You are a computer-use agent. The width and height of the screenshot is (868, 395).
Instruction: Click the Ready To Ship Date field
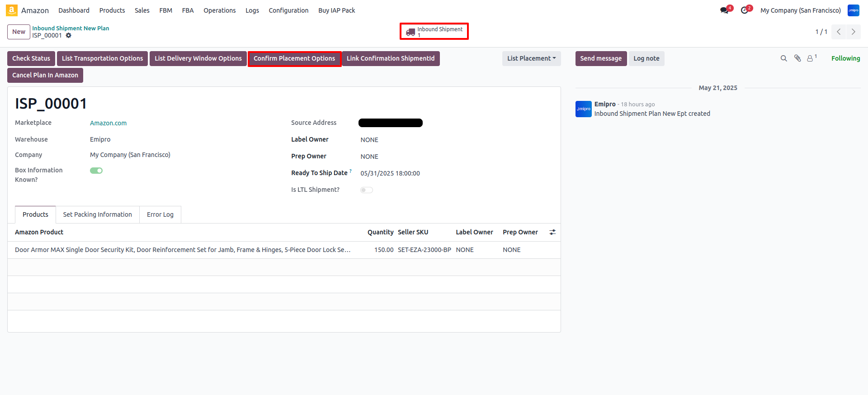pyautogui.click(x=390, y=173)
